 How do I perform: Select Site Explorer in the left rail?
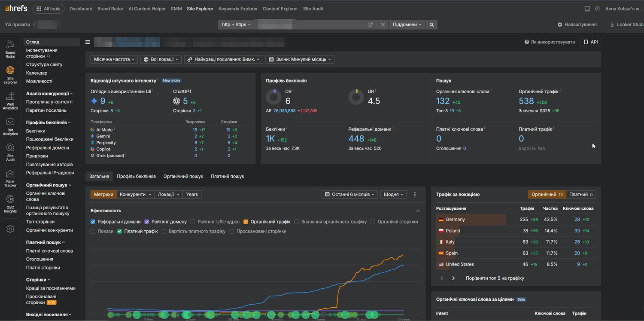pos(10,75)
